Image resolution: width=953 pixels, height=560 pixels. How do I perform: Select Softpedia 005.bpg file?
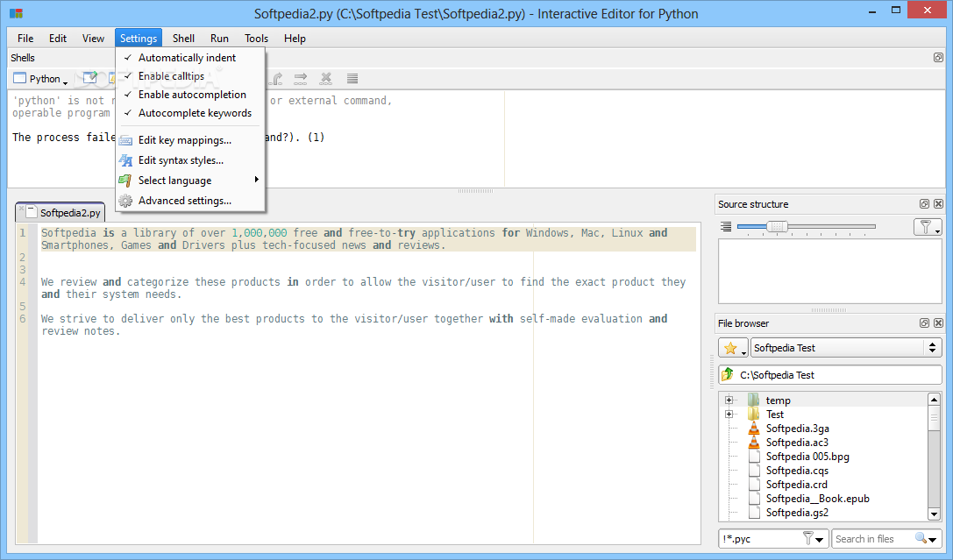click(807, 456)
